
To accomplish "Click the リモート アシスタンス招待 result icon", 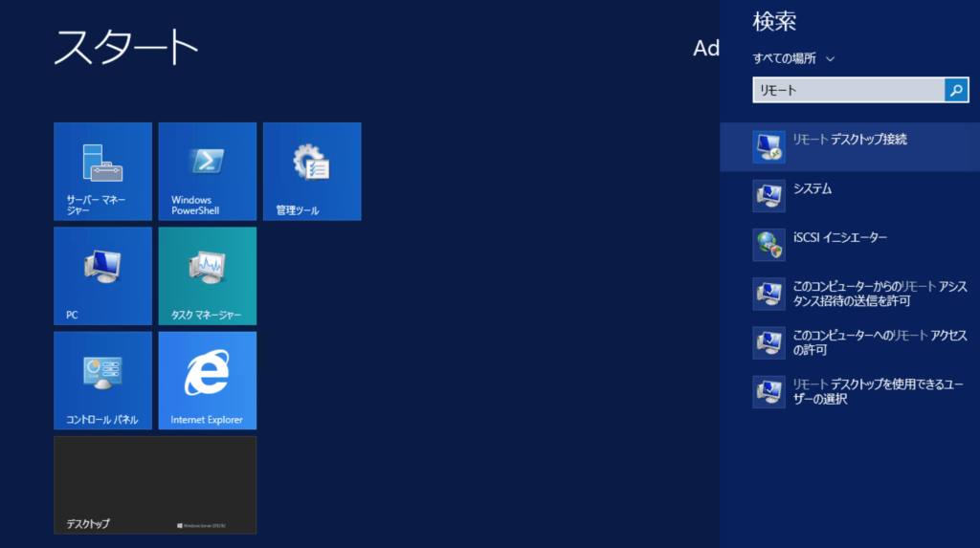I will (768, 294).
